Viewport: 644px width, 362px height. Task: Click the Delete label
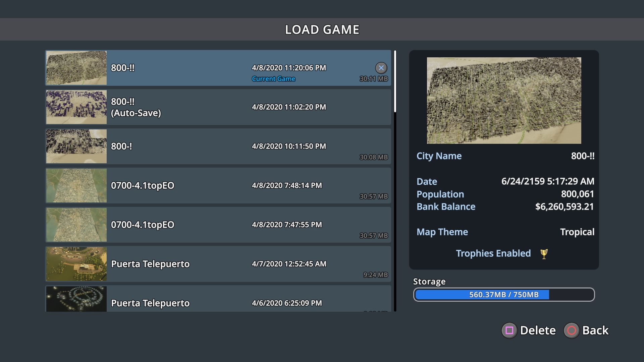click(538, 330)
